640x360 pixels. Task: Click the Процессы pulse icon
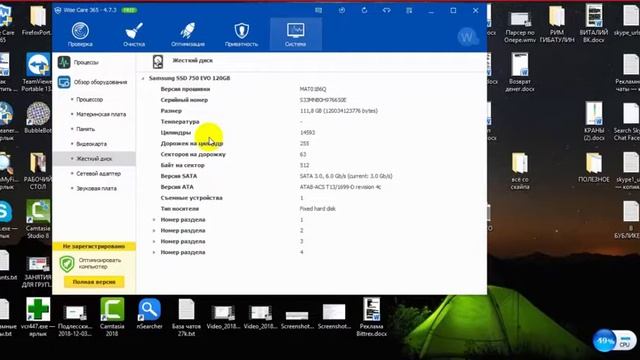coord(64,62)
